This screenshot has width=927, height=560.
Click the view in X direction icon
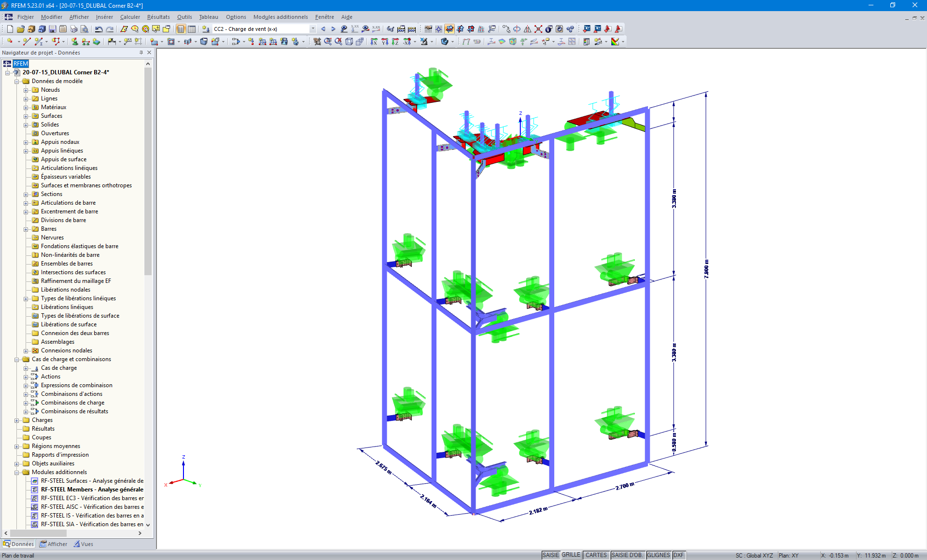pos(374,42)
